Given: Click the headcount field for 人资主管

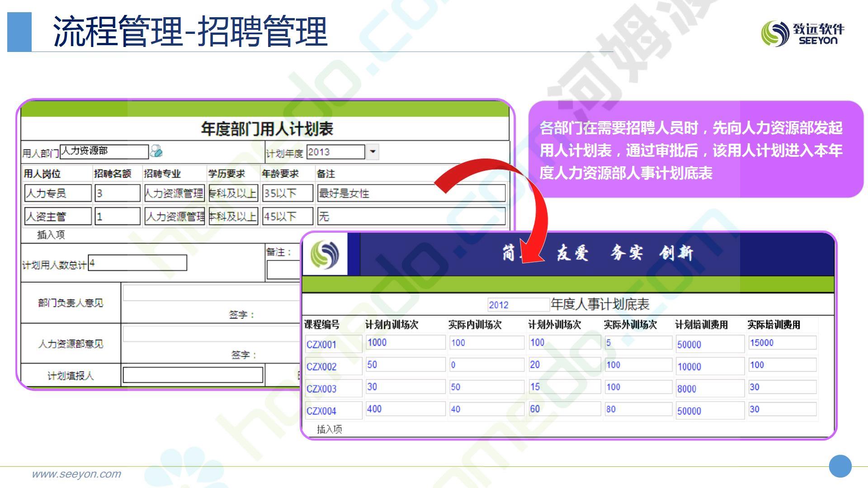Looking at the screenshot, I should coord(118,216).
